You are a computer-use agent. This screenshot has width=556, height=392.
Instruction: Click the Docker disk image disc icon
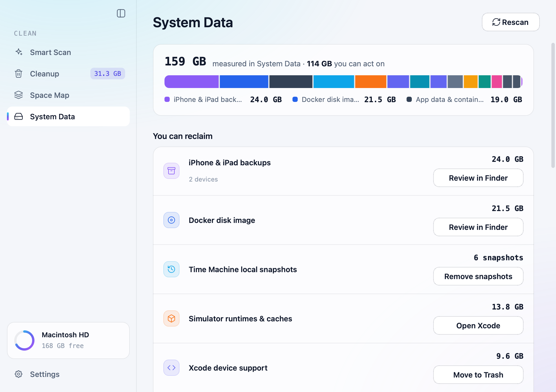point(171,220)
